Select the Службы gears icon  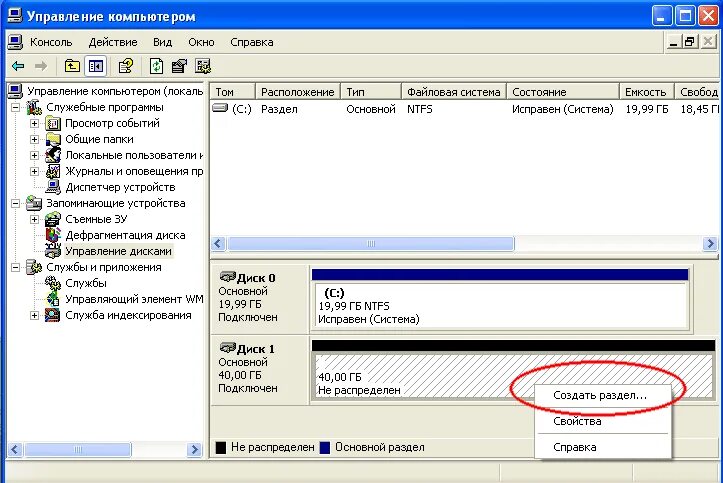[x=53, y=283]
